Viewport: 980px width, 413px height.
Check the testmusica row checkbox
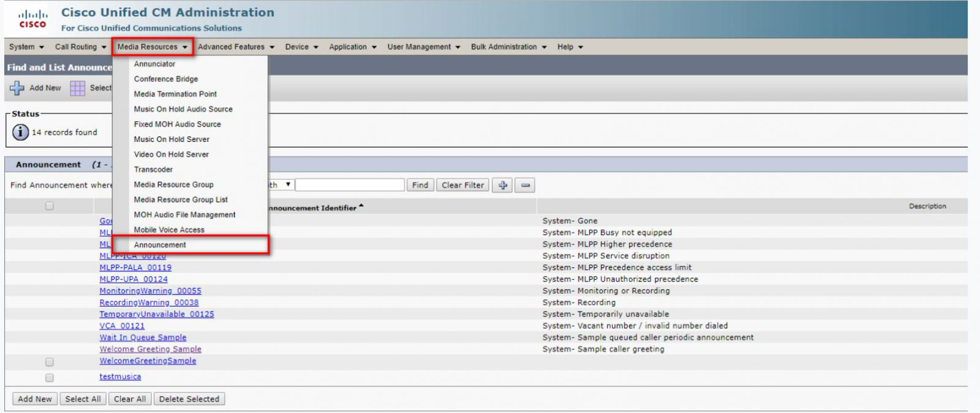(50, 378)
